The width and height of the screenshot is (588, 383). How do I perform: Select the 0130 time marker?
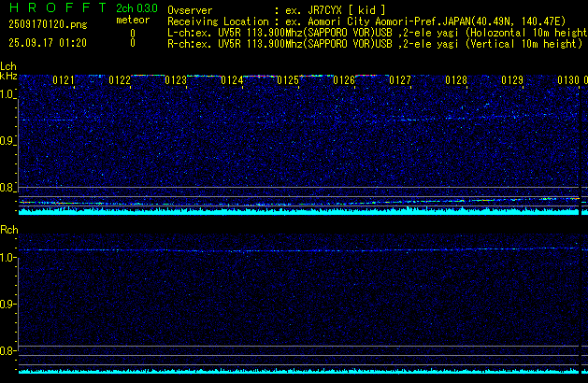[x=568, y=80]
